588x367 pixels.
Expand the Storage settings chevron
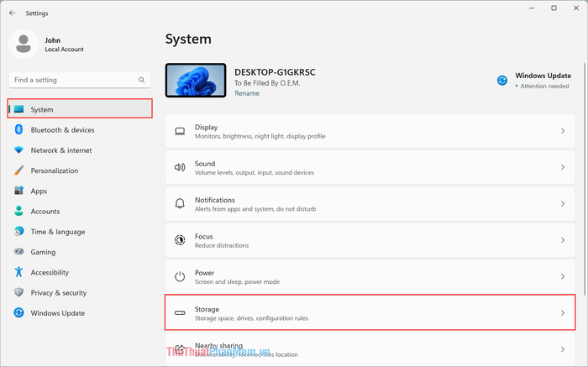(x=563, y=312)
